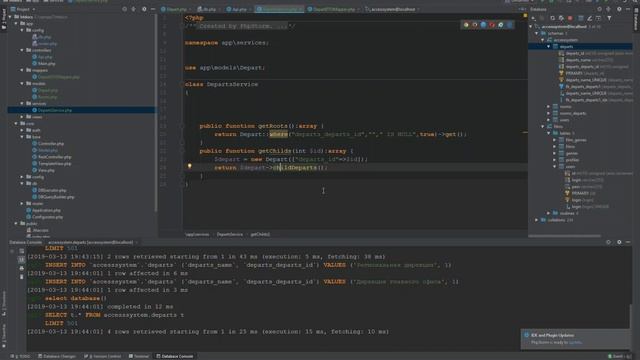This screenshot has width=640, height=360.
Task: Click the getChilds breadcrumb below editor
Action: 260,234
